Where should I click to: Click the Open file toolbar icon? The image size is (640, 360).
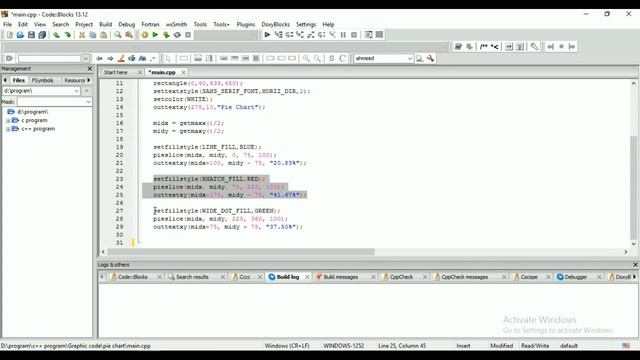[20, 35]
